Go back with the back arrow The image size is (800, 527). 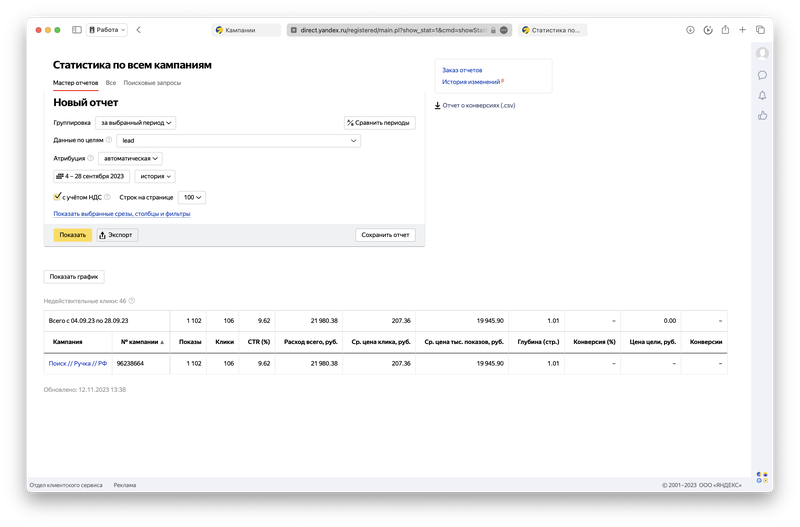(139, 30)
